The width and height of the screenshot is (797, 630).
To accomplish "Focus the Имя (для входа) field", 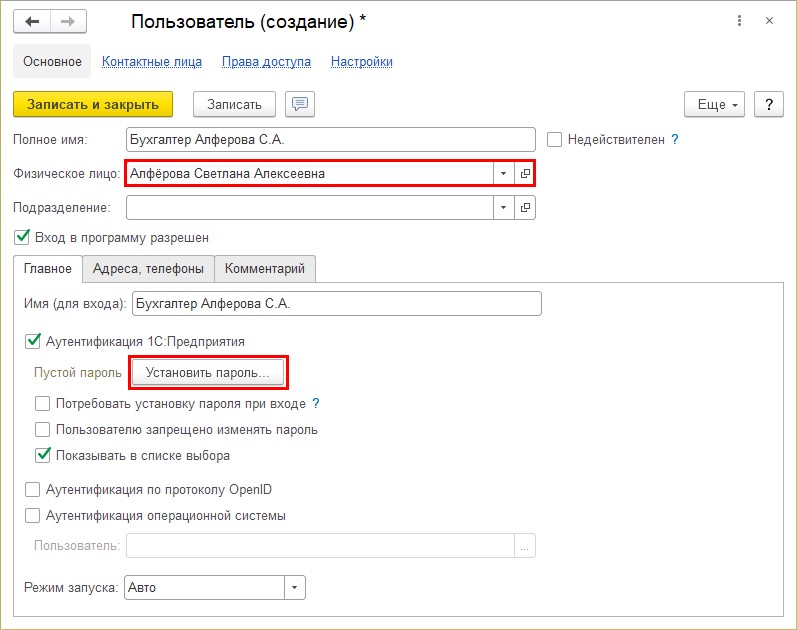I will tap(336, 304).
